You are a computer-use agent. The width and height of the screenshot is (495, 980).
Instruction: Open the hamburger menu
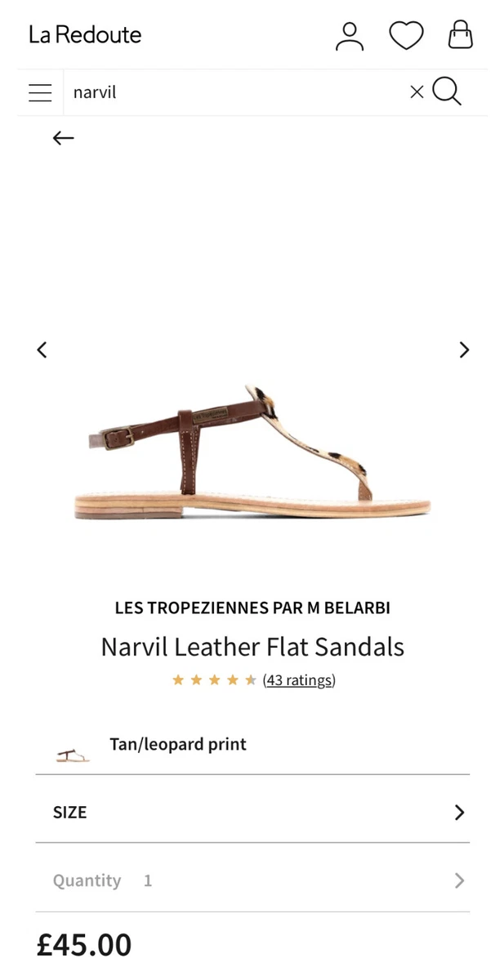(40, 92)
